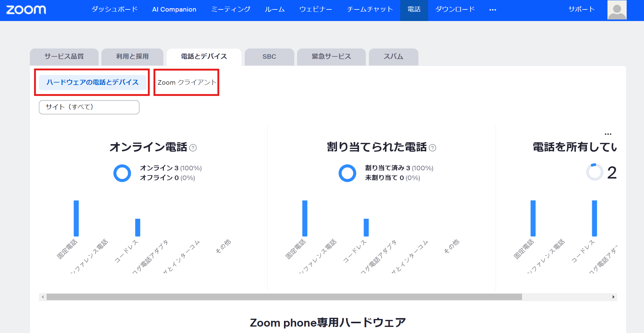The height and width of the screenshot is (333, 644).
Task: Switch to スパム tab
Action: [394, 57]
